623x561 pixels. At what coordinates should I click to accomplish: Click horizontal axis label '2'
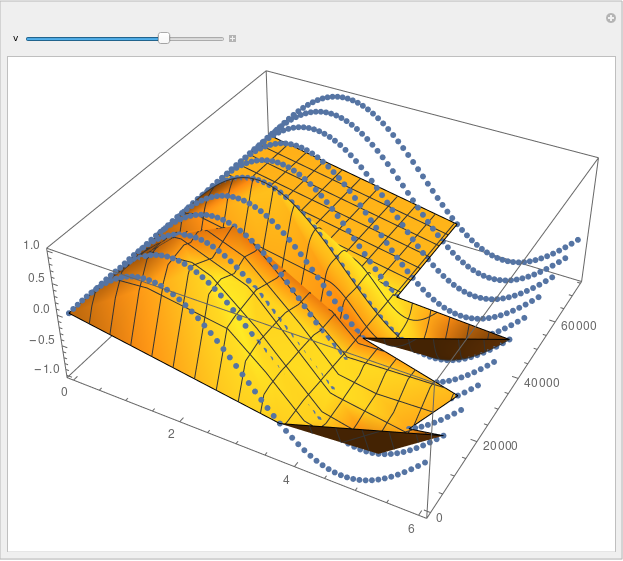[x=171, y=434]
